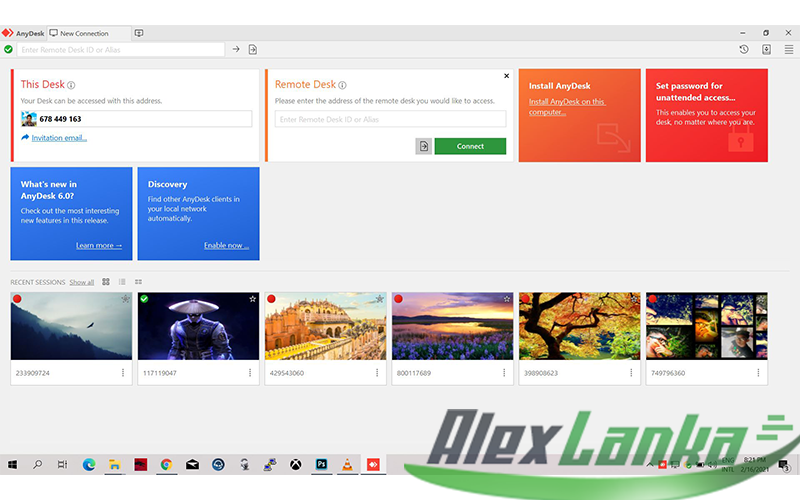The height and width of the screenshot is (500, 800).
Task: Click the file transfer icon beside Connect
Action: 424,146
